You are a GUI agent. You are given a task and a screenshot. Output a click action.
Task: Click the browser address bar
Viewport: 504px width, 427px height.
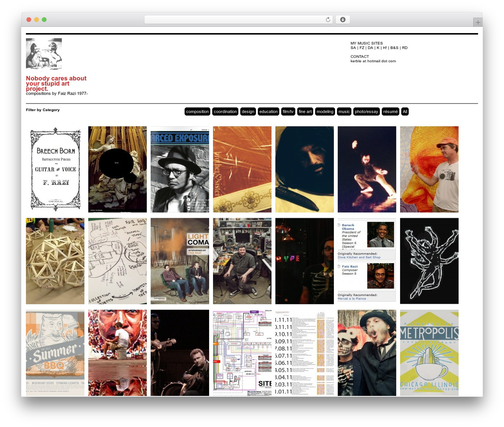pos(239,20)
